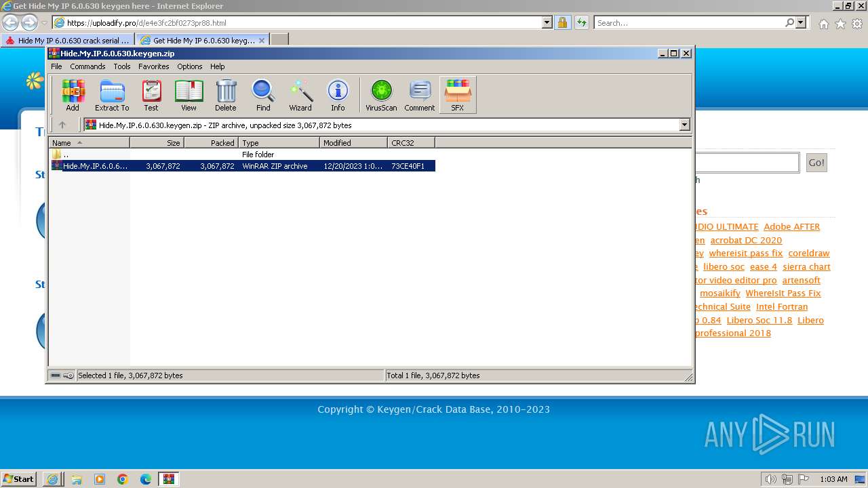
Task: Start VirusScan on archive
Action: coord(381,94)
